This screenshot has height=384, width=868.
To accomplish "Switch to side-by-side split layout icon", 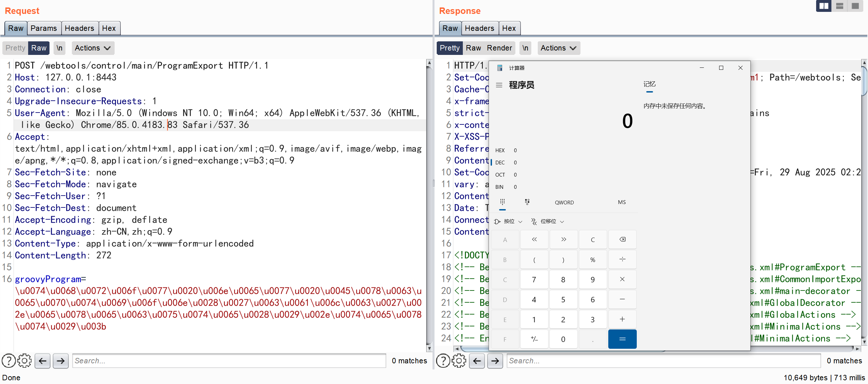I will pos(824,6).
